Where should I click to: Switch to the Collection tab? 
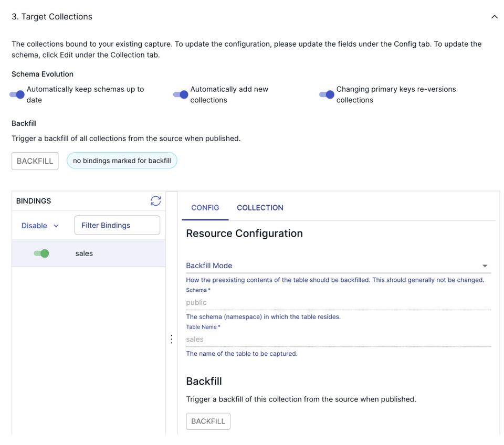[x=260, y=207]
